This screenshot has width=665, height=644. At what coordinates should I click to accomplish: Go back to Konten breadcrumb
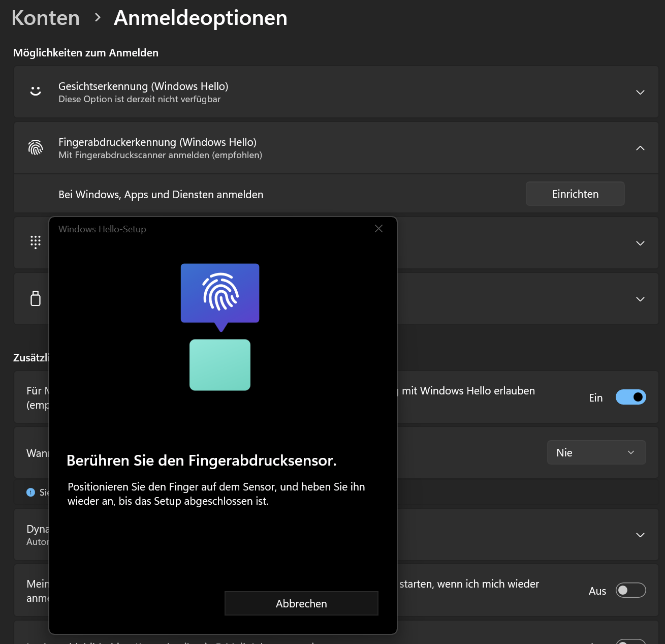click(x=46, y=18)
